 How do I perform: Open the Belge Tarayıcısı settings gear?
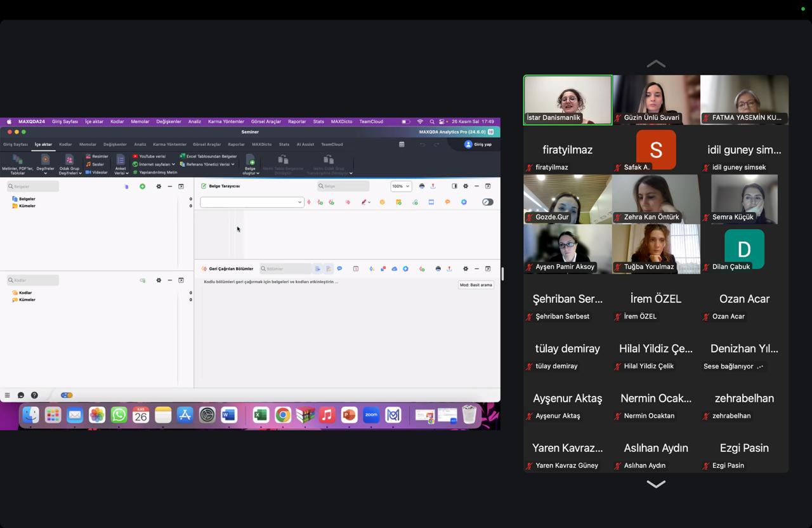[x=466, y=186]
